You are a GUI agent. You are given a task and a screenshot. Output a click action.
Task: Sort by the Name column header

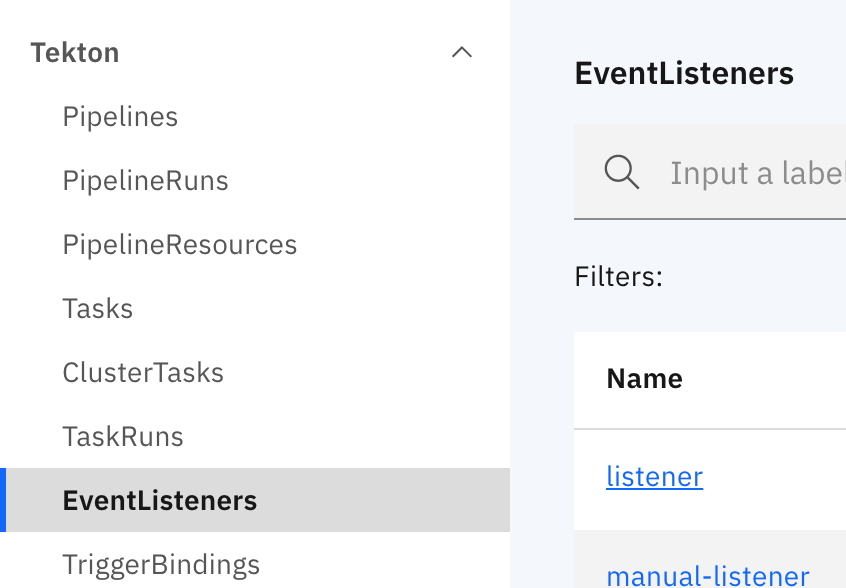(644, 379)
